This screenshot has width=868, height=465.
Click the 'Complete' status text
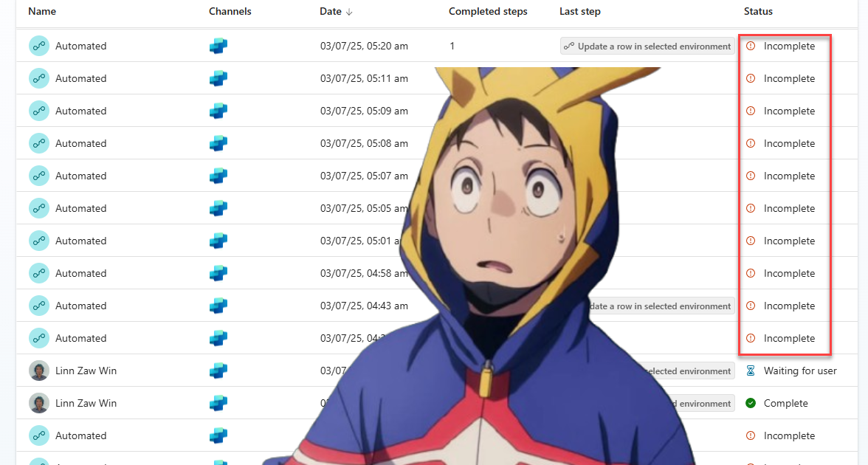(786, 403)
